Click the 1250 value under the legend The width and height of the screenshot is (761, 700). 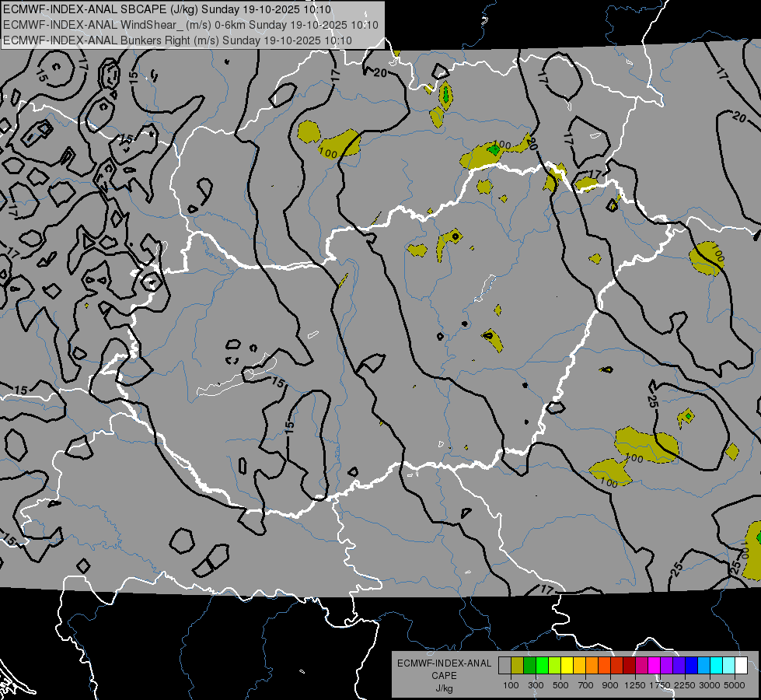pos(635,685)
